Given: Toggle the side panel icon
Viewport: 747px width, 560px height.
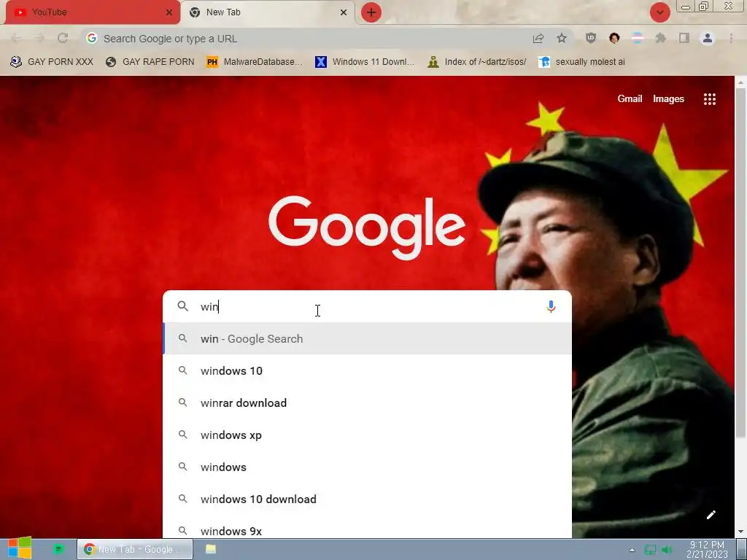Looking at the screenshot, I should pyautogui.click(x=684, y=38).
